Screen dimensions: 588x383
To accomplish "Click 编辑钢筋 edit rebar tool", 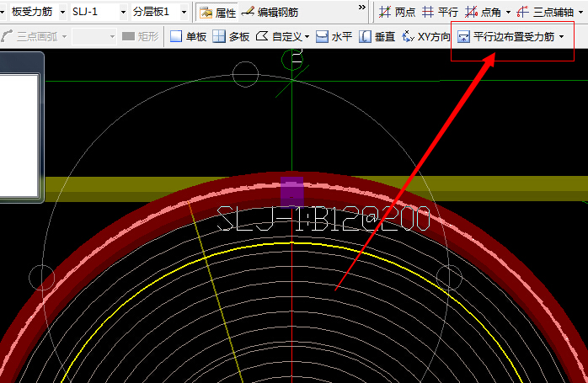I will tap(270, 13).
